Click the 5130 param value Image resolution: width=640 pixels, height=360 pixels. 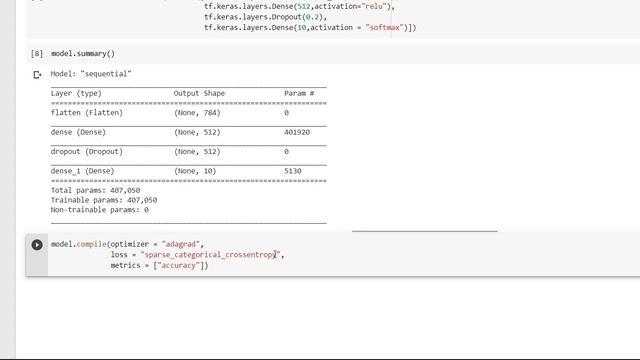pyautogui.click(x=293, y=171)
